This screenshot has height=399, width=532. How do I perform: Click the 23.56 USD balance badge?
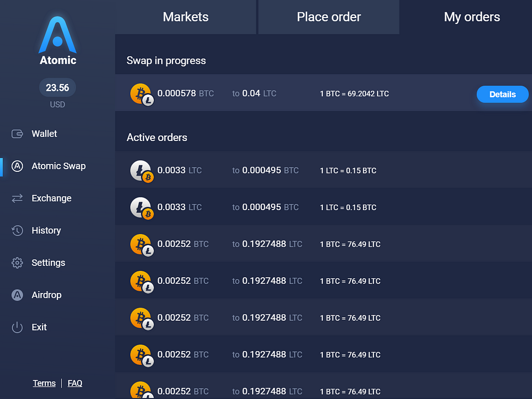[57, 88]
